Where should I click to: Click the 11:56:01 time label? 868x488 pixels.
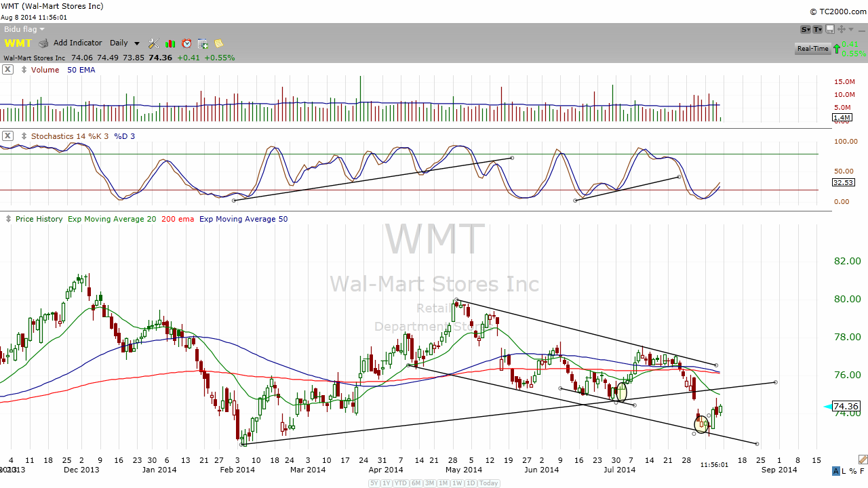coord(714,465)
